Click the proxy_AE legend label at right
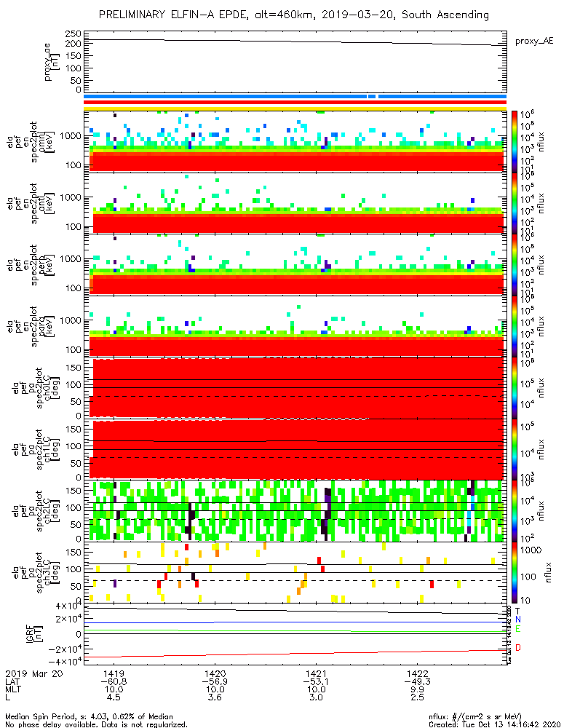This screenshot has width=564, height=728. [535, 41]
